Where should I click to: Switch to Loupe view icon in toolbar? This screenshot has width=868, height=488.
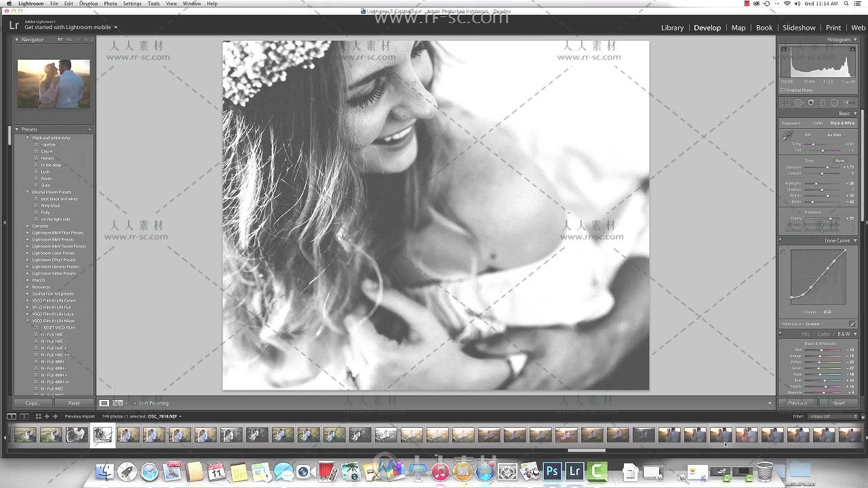coord(104,403)
